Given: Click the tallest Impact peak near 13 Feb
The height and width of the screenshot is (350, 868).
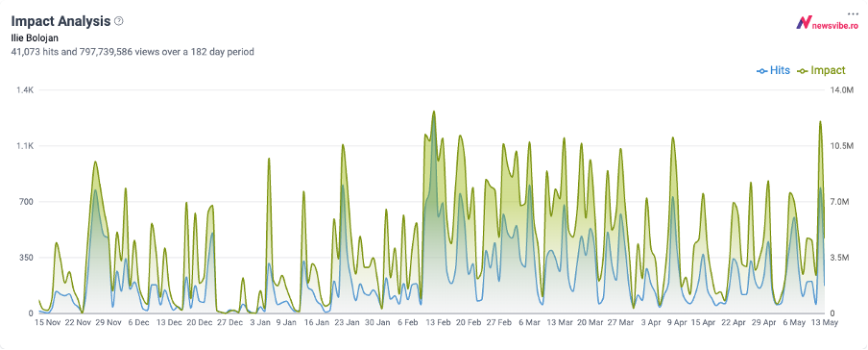Looking at the screenshot, I should 433,112.
